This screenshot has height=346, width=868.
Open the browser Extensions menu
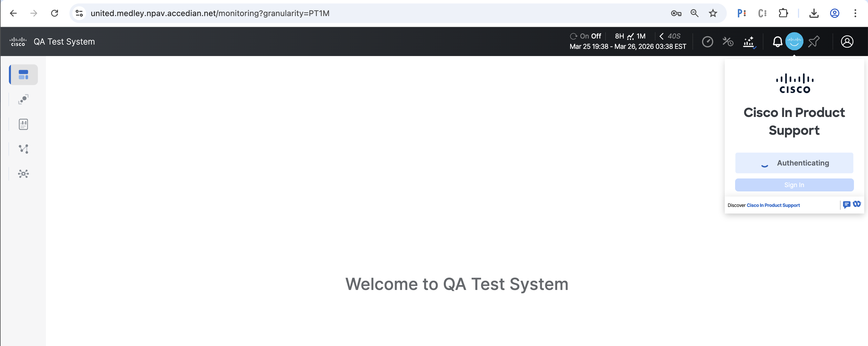[x=783, y=13]
